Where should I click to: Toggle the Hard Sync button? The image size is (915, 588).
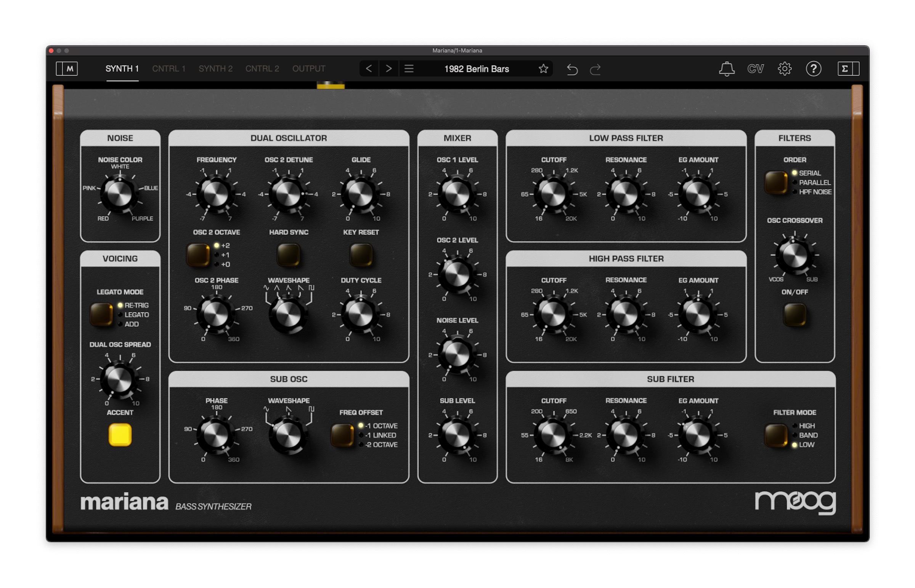pyautogui.click(x=288, y=255)
